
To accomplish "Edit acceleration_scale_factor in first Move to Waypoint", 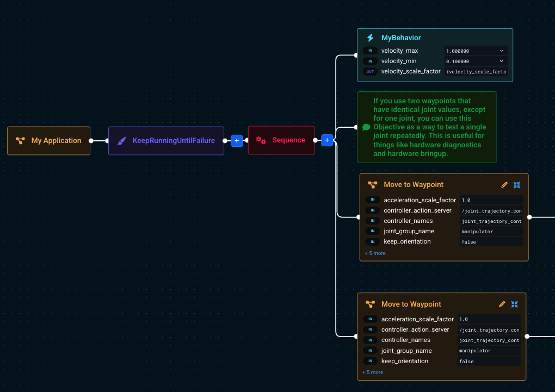I will coord(491,200).
